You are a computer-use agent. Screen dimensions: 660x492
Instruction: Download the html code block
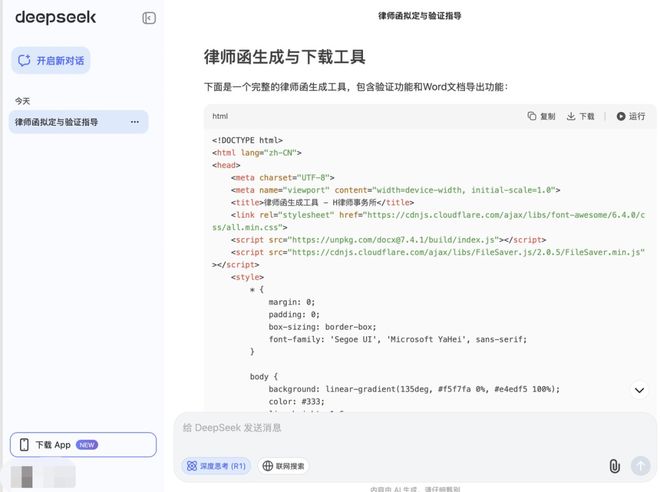580,116
